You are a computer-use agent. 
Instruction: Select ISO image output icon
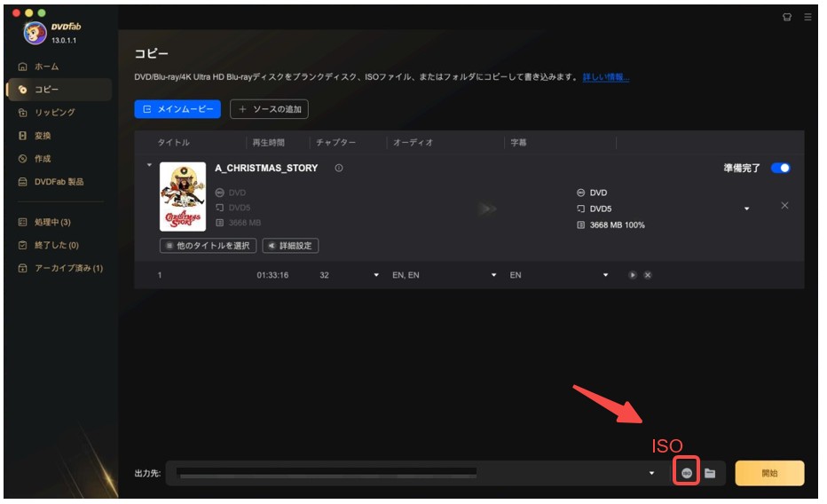pyautogui.click(x=686, y=472)
